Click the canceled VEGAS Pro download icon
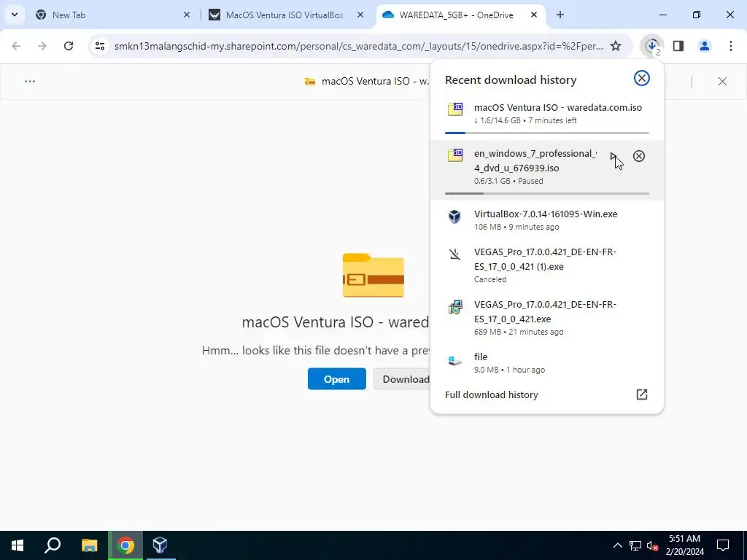Image resolution: width=747 pixels, height=560 pixels. tap(455, 254)
